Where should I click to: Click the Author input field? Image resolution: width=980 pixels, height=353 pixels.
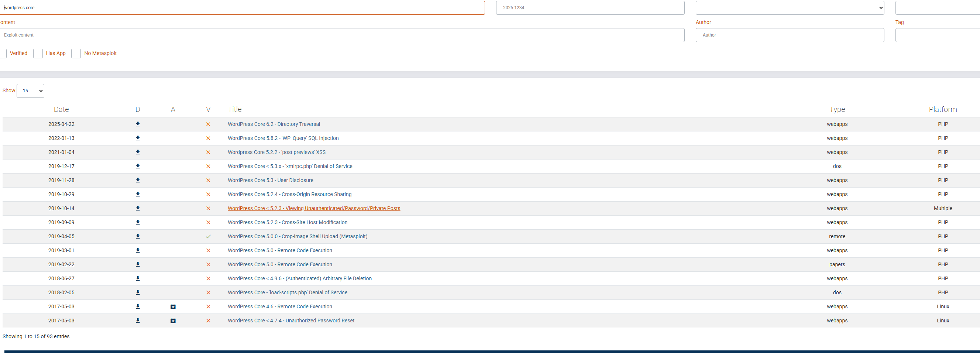coord(790,35)
